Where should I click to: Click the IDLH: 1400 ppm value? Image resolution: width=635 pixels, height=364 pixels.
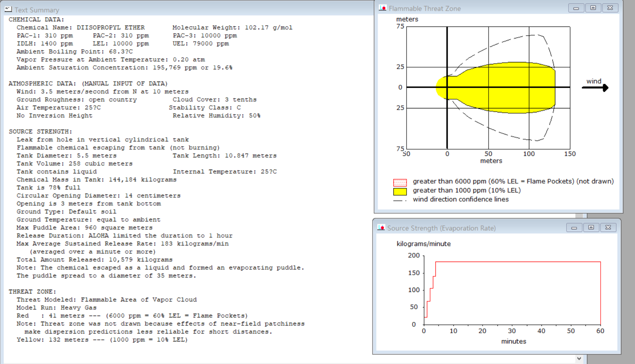click(45, 44)
